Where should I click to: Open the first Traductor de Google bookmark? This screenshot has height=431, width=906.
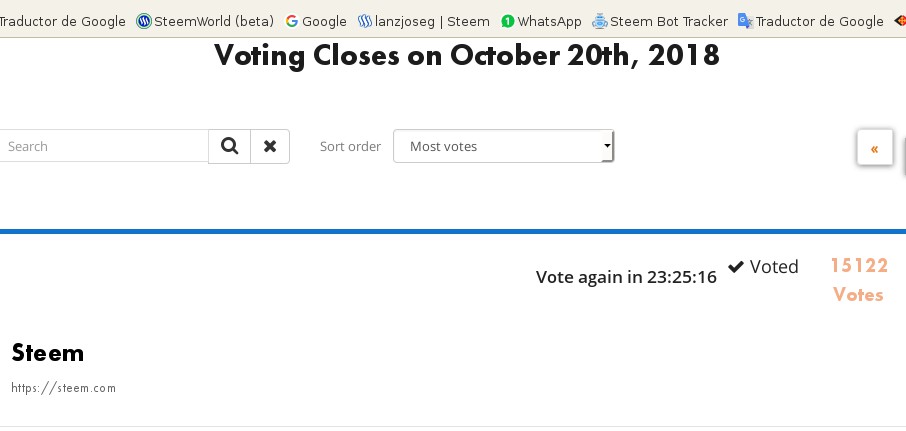62,21
